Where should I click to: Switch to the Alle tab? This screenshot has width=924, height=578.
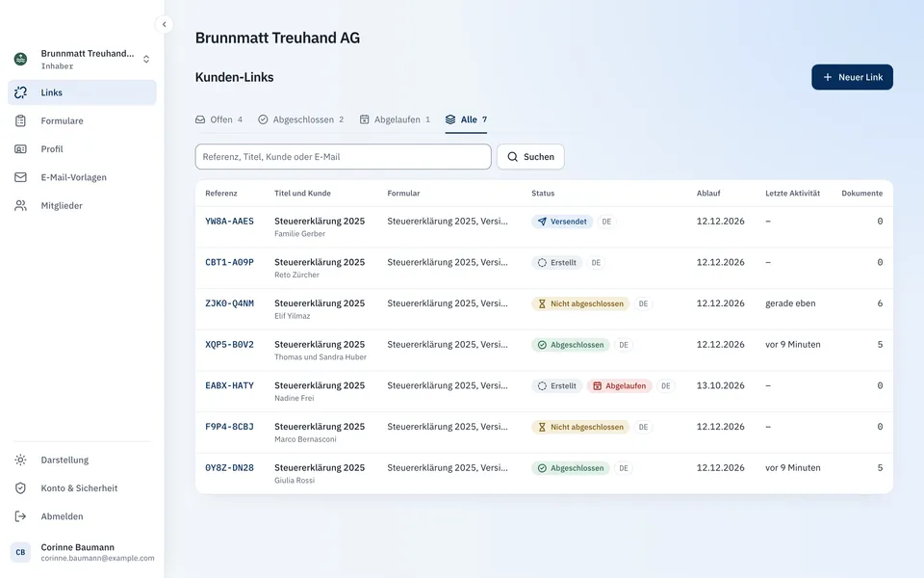click(x=466, y=119)
